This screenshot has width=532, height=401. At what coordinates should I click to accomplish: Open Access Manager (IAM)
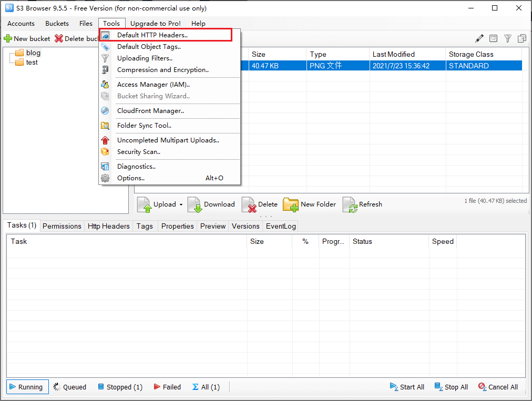[170, 85]
